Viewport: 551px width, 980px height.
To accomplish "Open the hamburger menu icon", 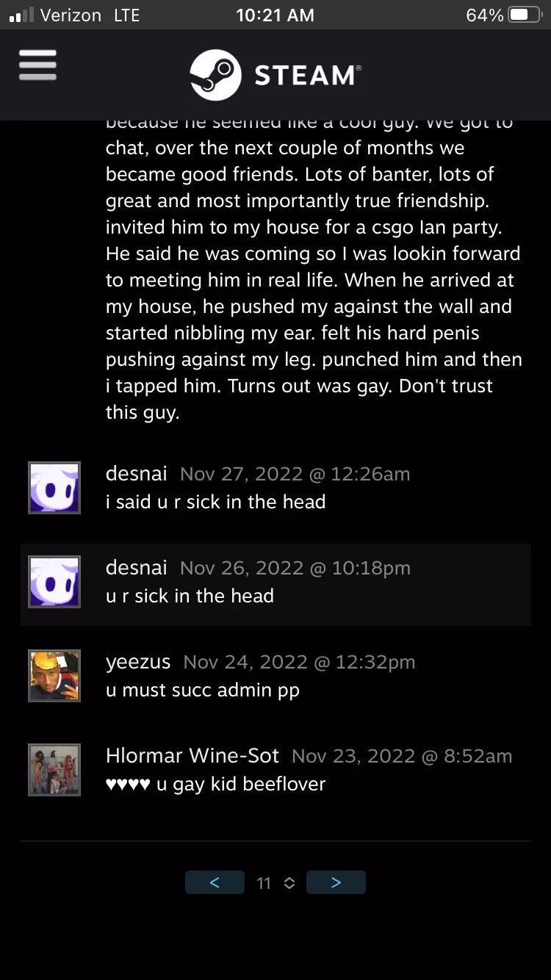I will pyautogui.click(x=37, y=65).
